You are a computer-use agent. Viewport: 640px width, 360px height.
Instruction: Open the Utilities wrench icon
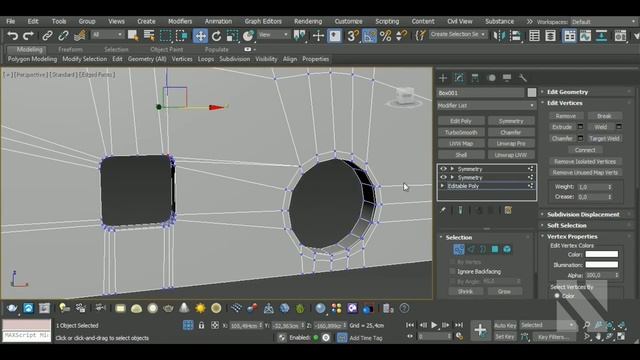[x=522, y=78]
